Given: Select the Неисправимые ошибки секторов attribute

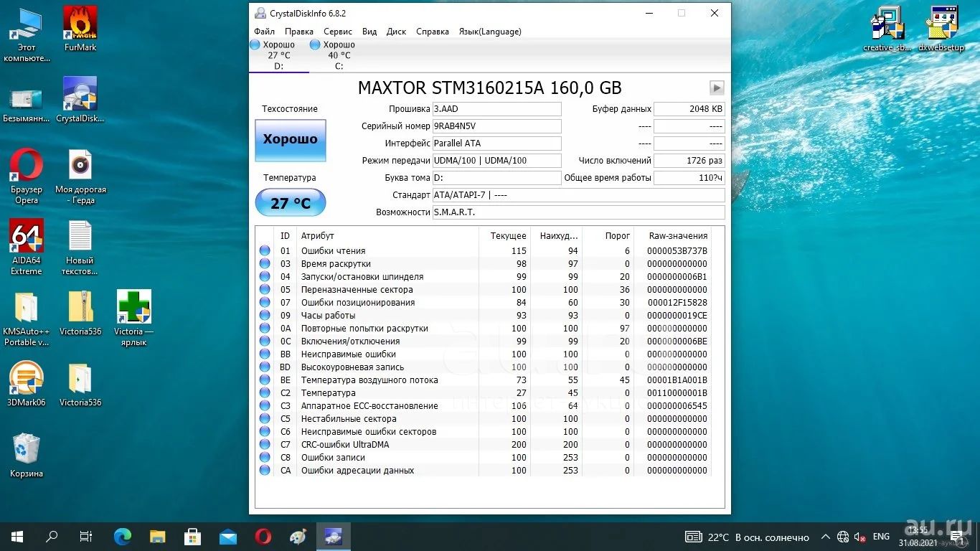Looking at the screenshot, I should coord(369,432).
